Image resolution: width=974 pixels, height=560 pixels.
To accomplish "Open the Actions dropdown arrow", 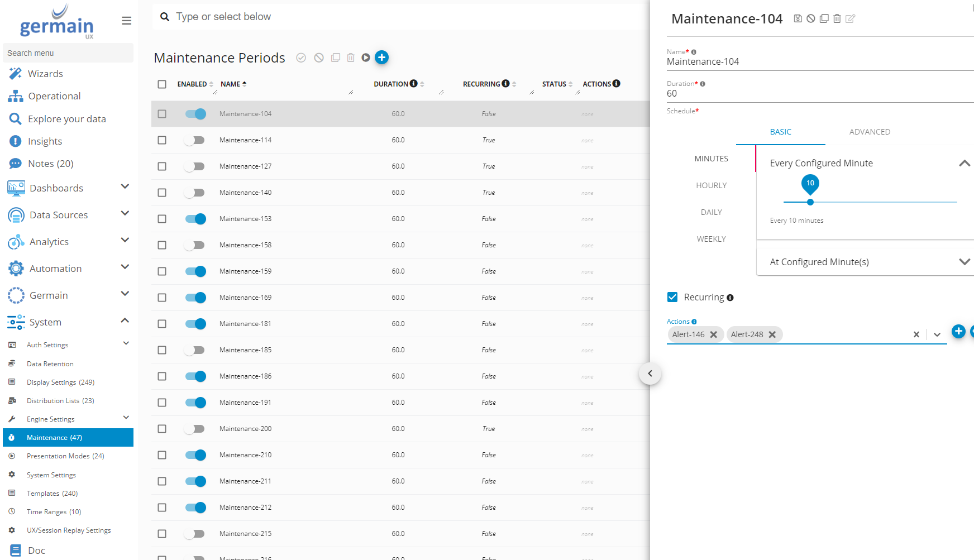I will [937, 334].
